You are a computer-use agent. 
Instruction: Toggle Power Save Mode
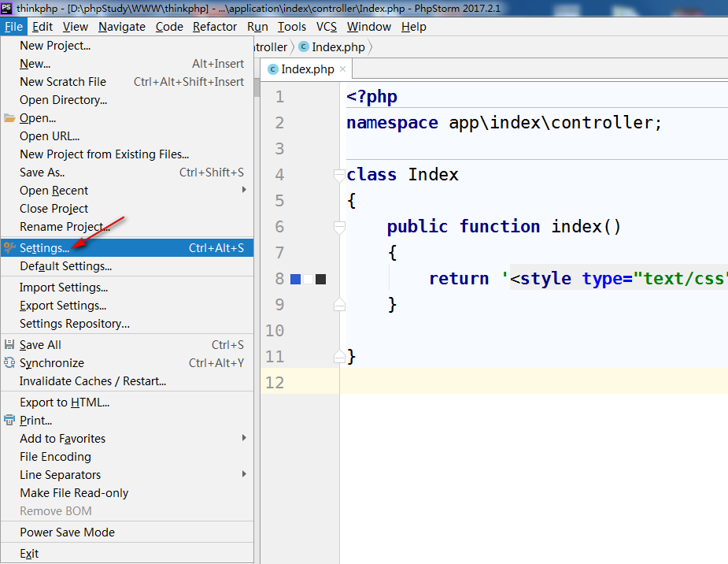click(x=127, y=532)
